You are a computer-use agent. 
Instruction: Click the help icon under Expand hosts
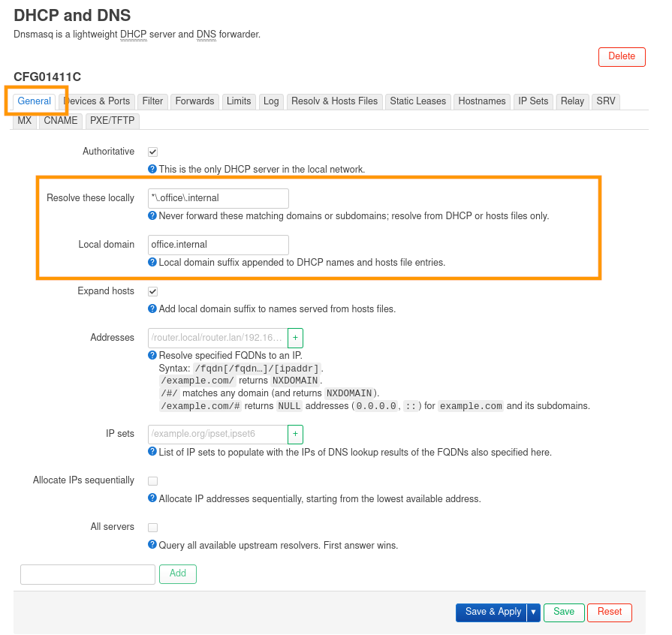pos(152,309)
